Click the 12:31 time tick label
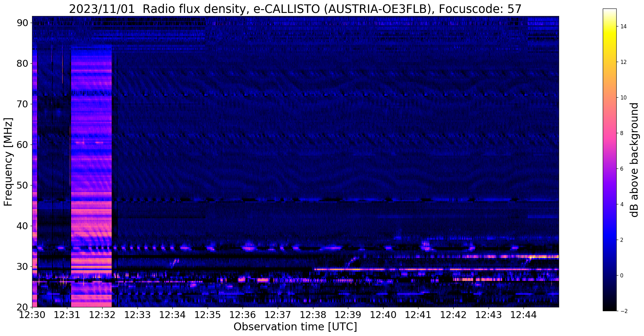 (67, 315)
